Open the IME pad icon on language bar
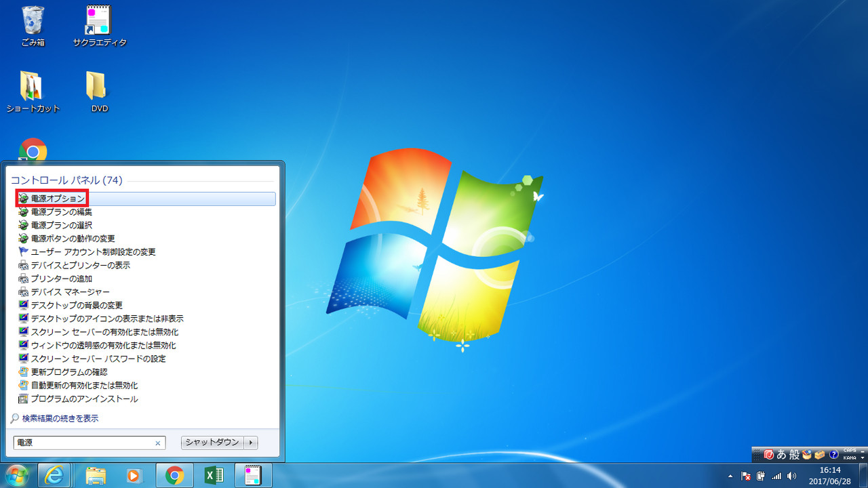The height and width of the screenshot is (488, 868). pos(807,454)
